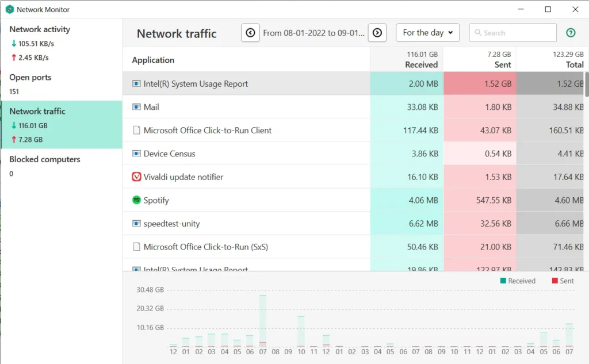Click the green download arrow under Network activity
This screenshot has height=364, width=589.
click(x=14, y=43)
